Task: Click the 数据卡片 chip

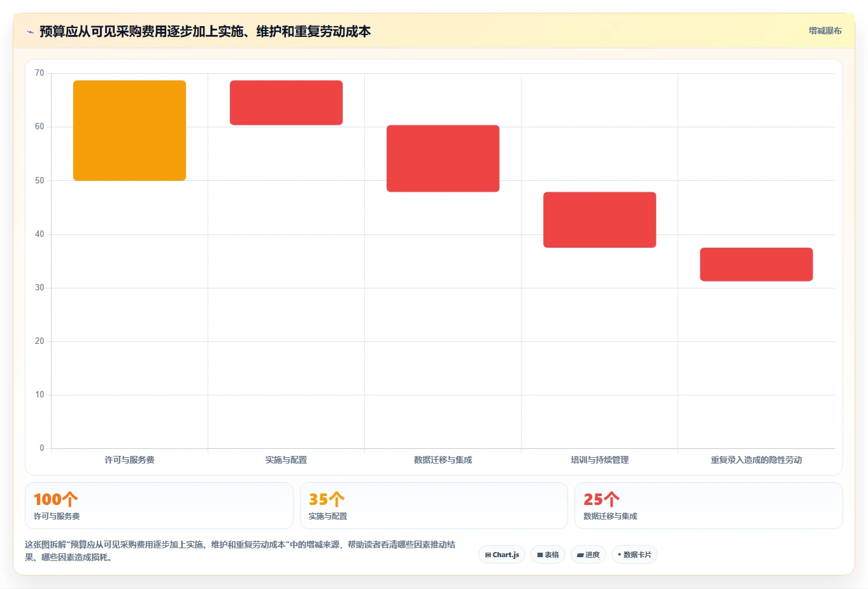Action: click(x=634, y=555)
